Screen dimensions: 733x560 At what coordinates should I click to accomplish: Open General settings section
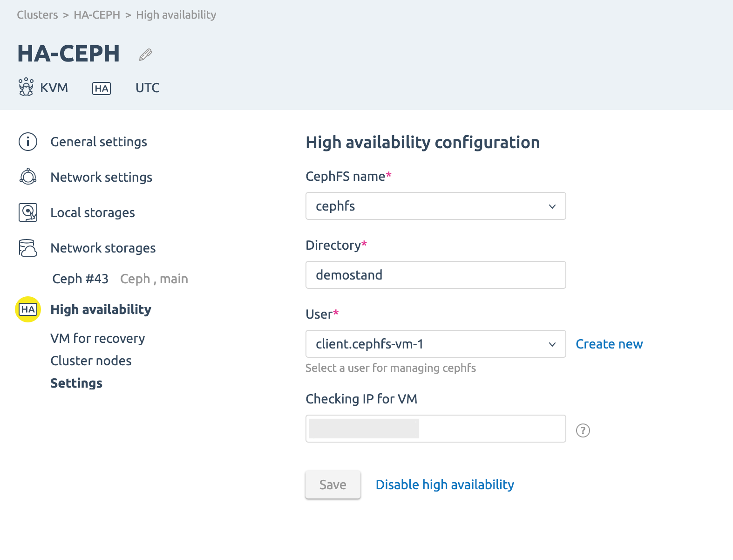click(x=99, y=142)
